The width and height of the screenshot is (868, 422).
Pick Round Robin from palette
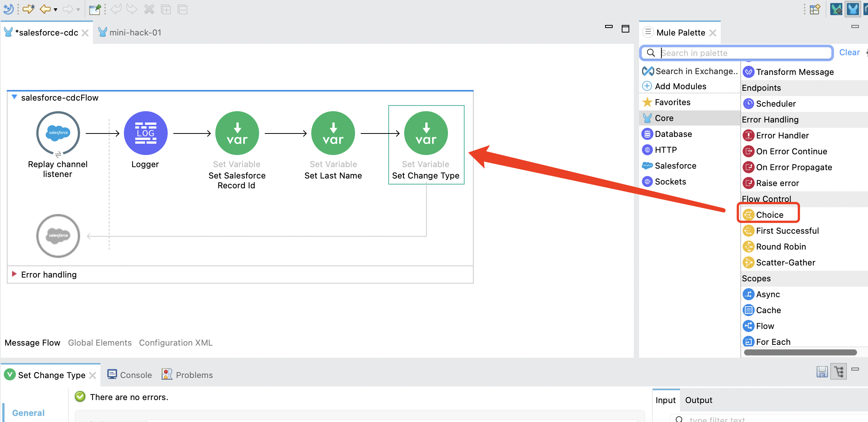click(x=774, y=247)
